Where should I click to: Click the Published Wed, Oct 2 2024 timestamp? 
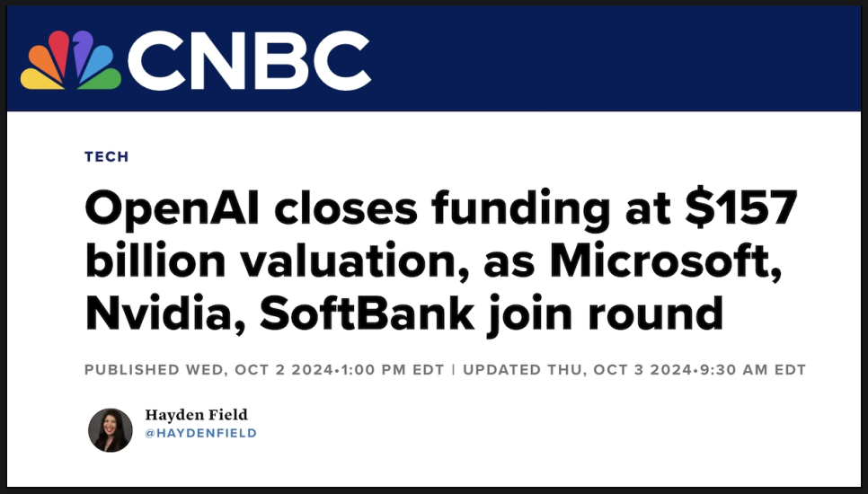264,369
